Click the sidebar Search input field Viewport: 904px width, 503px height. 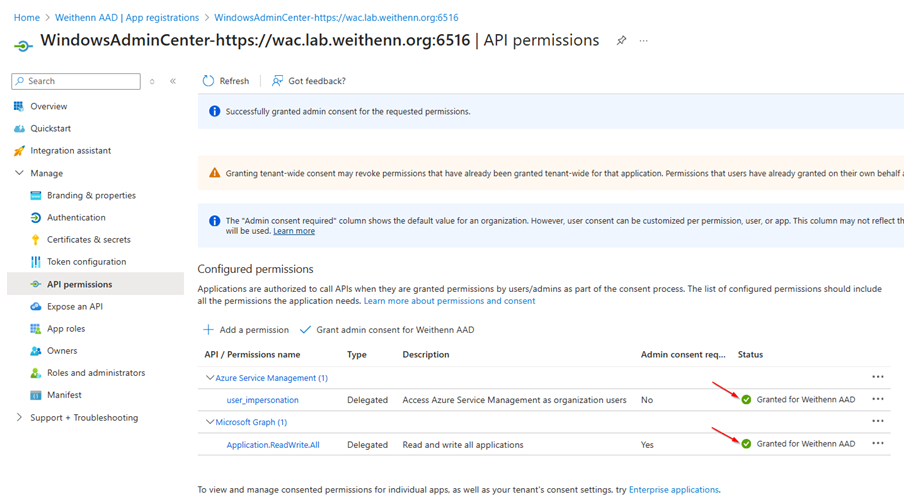[76, 81]
